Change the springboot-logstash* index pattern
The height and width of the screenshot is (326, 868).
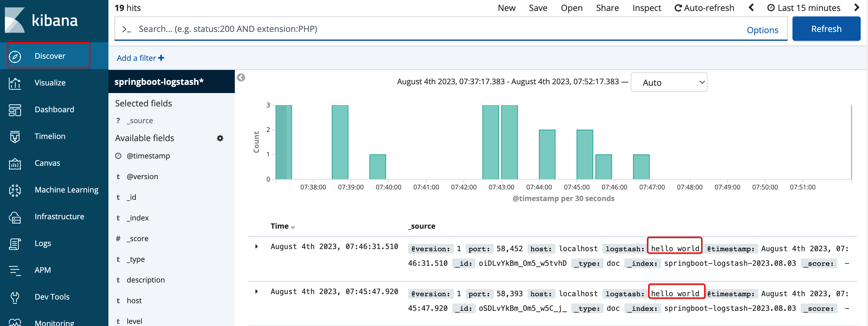pos(159,82)
